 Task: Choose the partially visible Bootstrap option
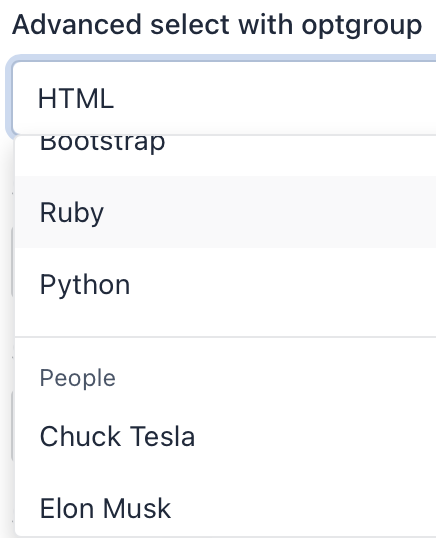click(226, 155)
